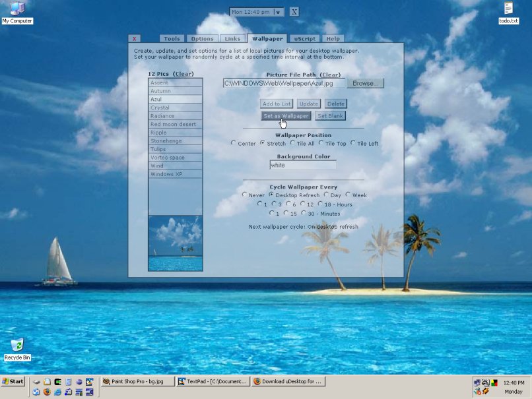Click the Set Blank button
The height and width of the screenshot is (399, 532).
point(330,116)
